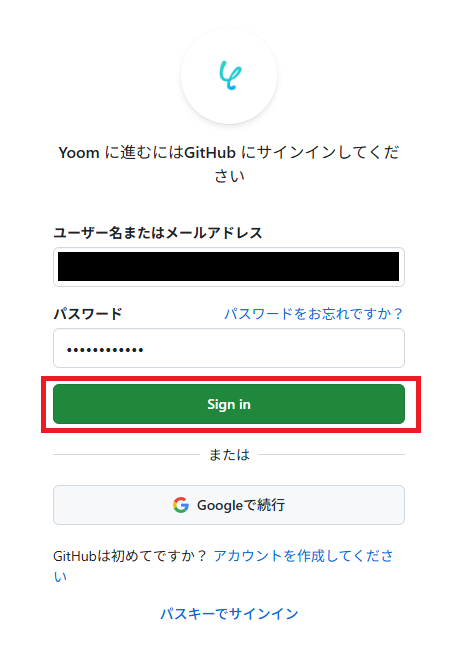Click the GitHubは初めてですか？ text
The height and width of the screenshot is (659, 470).
point(130,556)
